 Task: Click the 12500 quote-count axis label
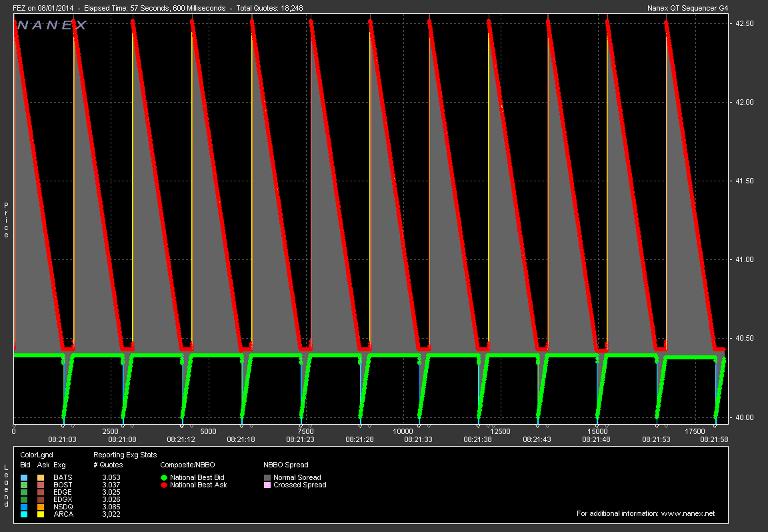click(500, 431)
